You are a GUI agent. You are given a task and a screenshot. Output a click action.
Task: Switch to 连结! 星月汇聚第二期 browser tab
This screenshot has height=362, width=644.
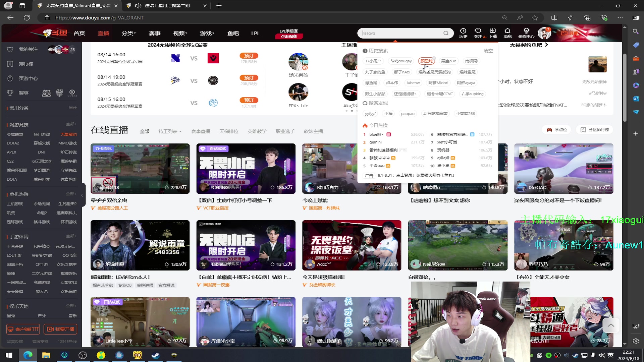tap(167, 6)
